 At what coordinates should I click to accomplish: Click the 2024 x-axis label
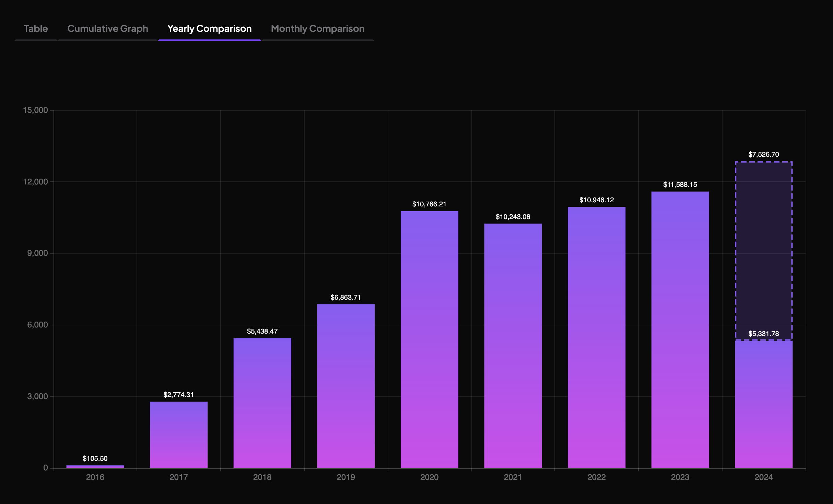763,477
